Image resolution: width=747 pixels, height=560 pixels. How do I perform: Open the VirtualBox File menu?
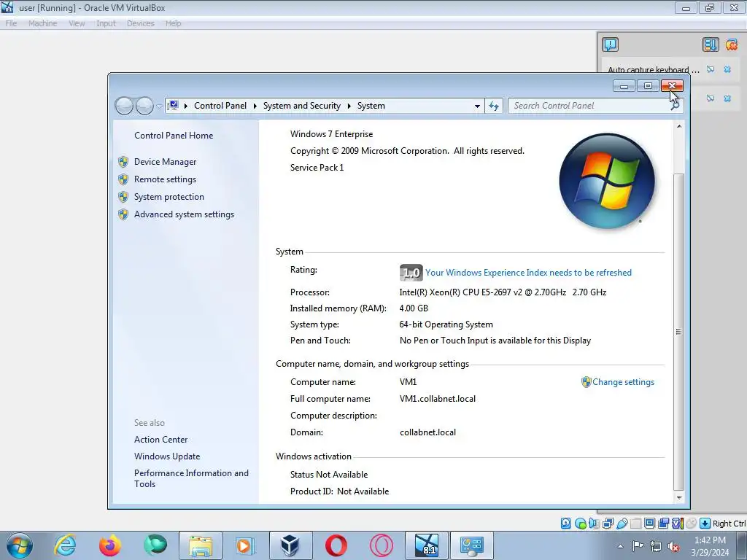tap(11, 23)
